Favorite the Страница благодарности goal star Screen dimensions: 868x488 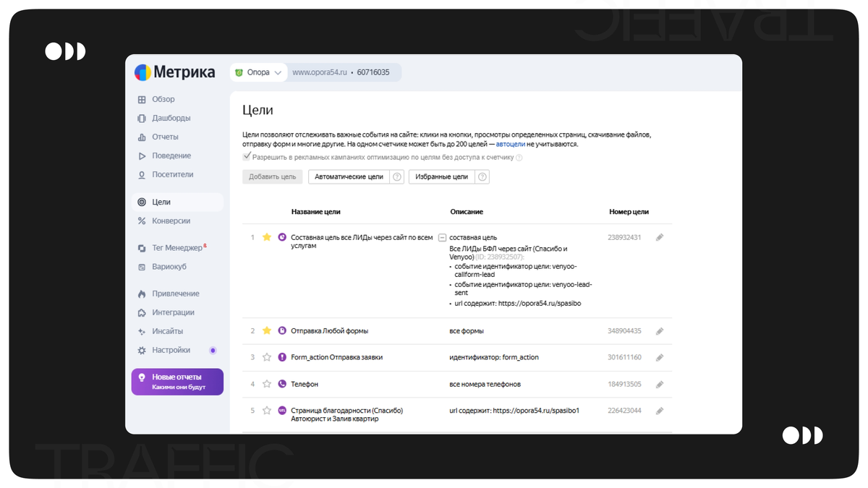(267, 411)
